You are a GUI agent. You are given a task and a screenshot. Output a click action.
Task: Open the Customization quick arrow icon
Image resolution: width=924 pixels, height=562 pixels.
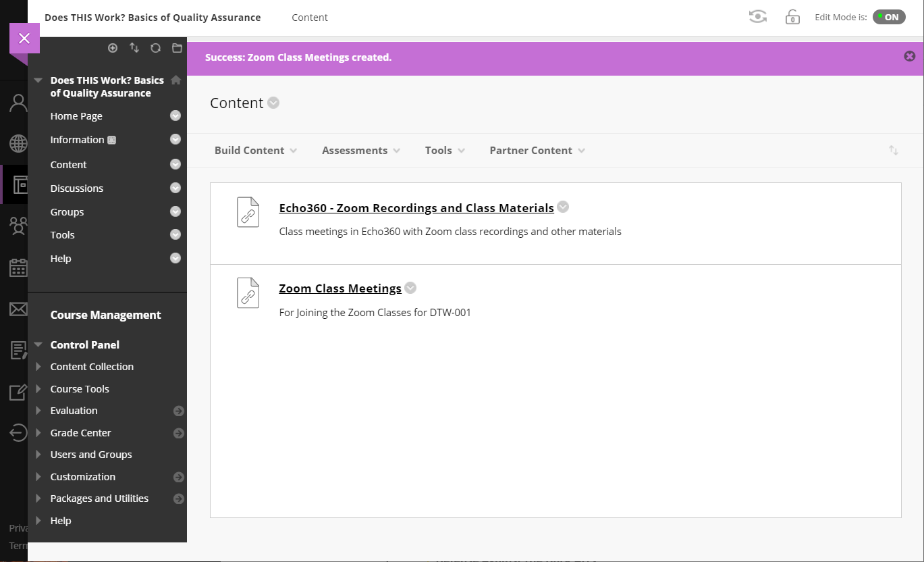(178, 477)
